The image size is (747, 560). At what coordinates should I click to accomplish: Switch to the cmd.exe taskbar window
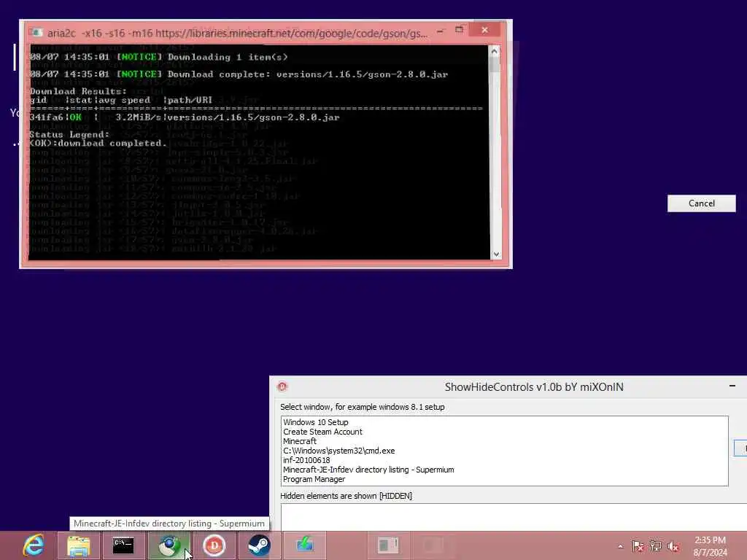click(x=123, y=545)
